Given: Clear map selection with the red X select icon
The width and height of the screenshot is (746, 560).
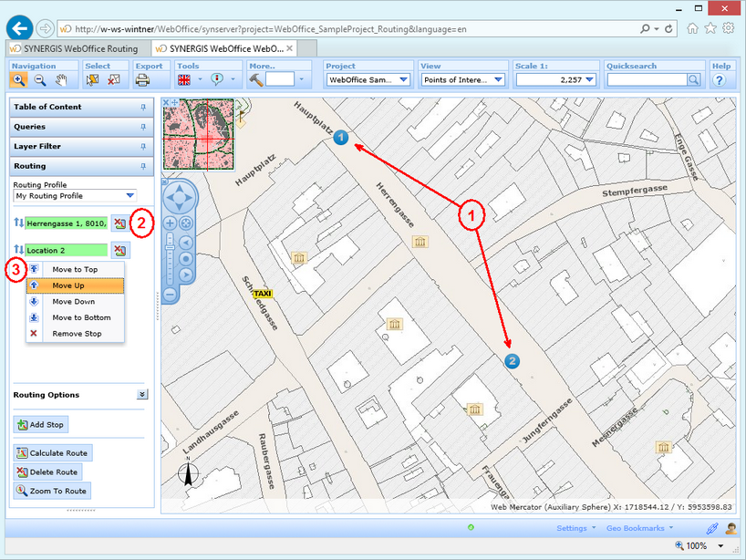Looking at the screenshot, I should 112,79.
